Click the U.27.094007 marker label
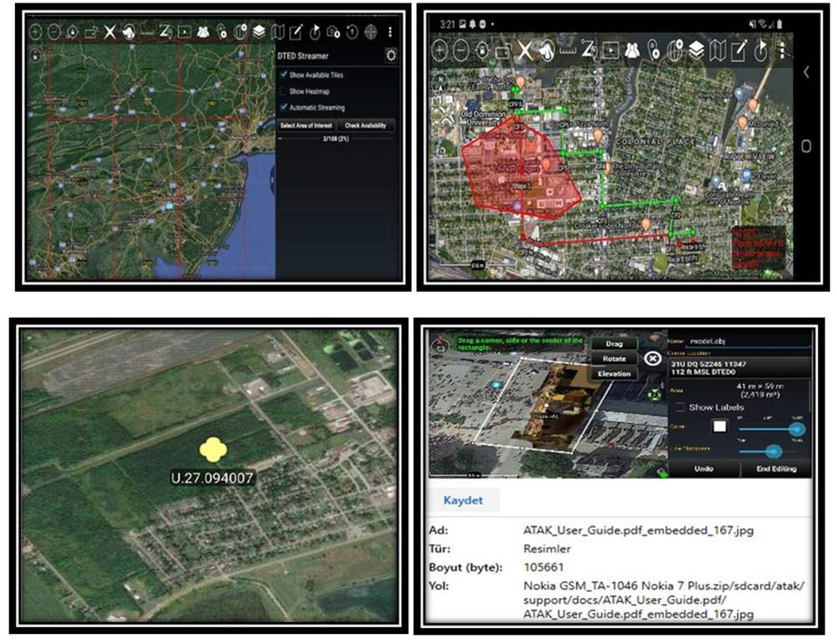The image size is (837, 644). [x=212, y=478]
